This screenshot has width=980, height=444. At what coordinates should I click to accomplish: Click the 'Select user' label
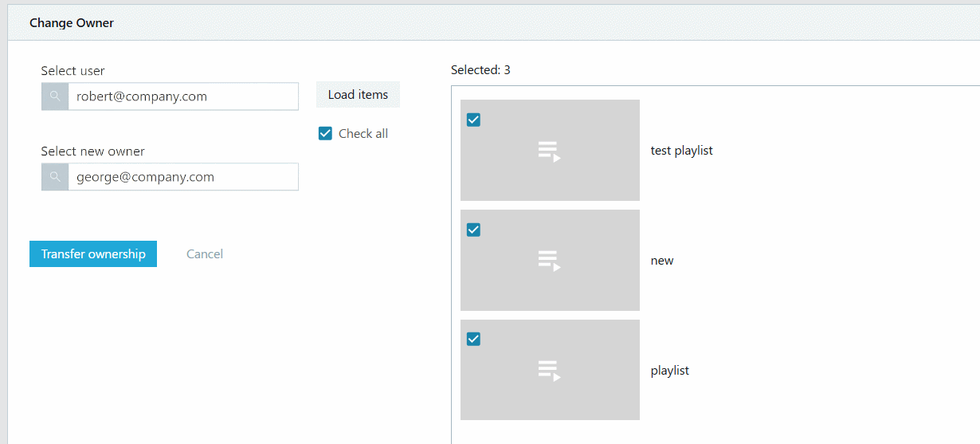73,71
